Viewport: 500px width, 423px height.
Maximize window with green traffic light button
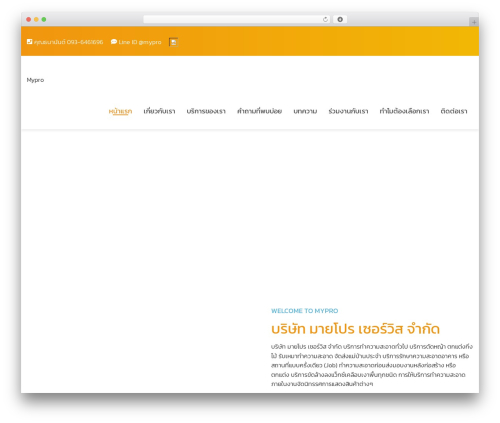44,20
